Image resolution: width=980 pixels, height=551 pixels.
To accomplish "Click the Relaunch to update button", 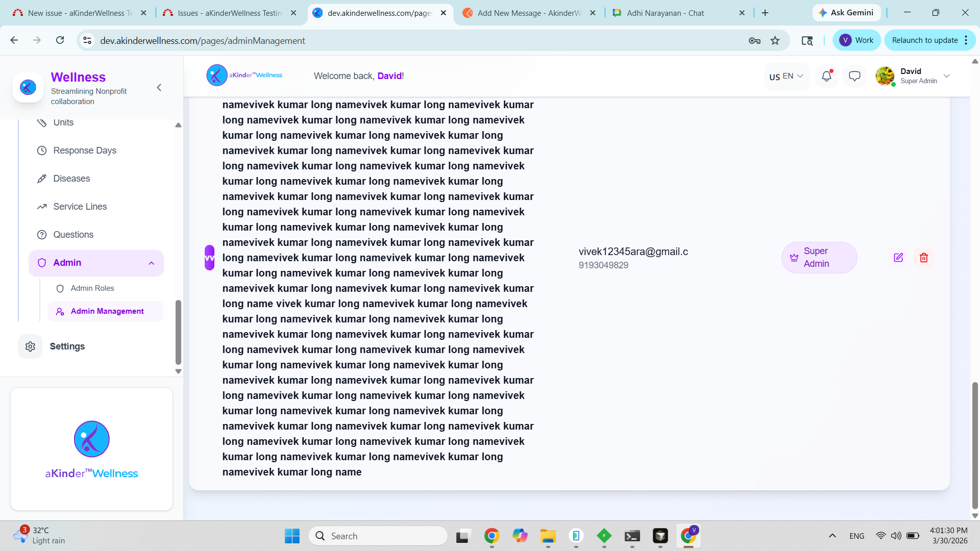I will (x=924, y=40).
